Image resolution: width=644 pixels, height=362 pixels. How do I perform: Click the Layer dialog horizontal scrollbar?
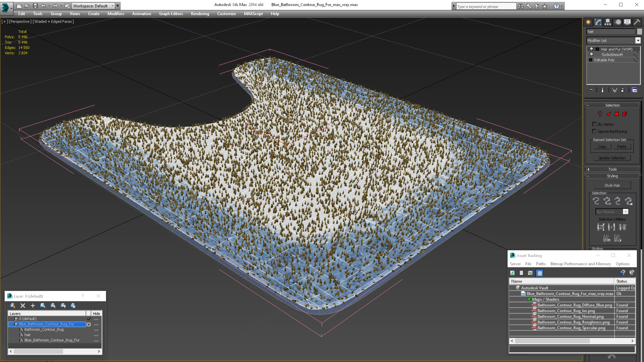(55, 351)
